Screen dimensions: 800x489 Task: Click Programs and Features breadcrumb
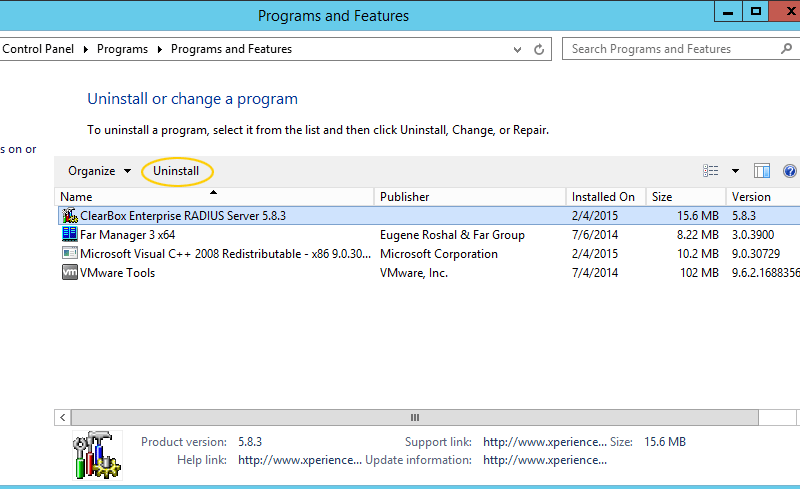(231, 49)
